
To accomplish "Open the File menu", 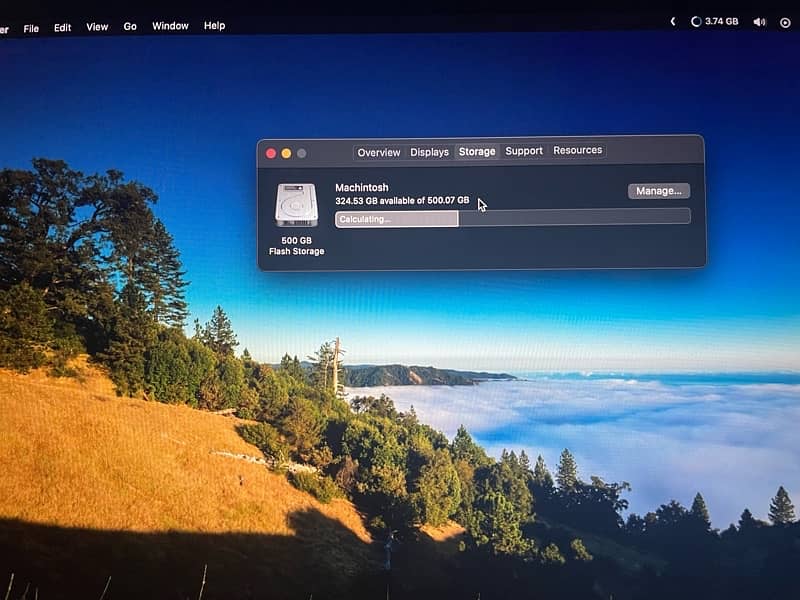I will click(31, 28).
